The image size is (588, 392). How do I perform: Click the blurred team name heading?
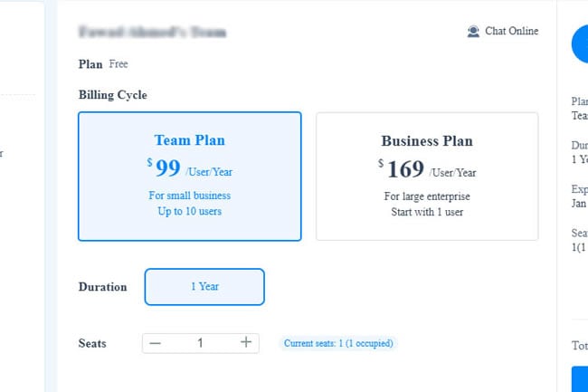point(152,33)
